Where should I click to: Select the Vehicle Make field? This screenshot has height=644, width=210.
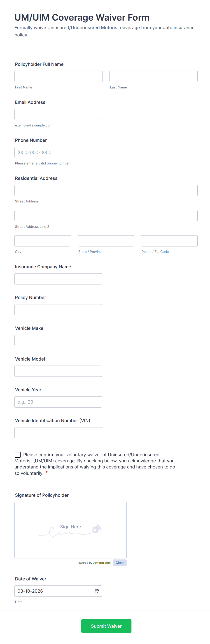(x=58, y=340)
